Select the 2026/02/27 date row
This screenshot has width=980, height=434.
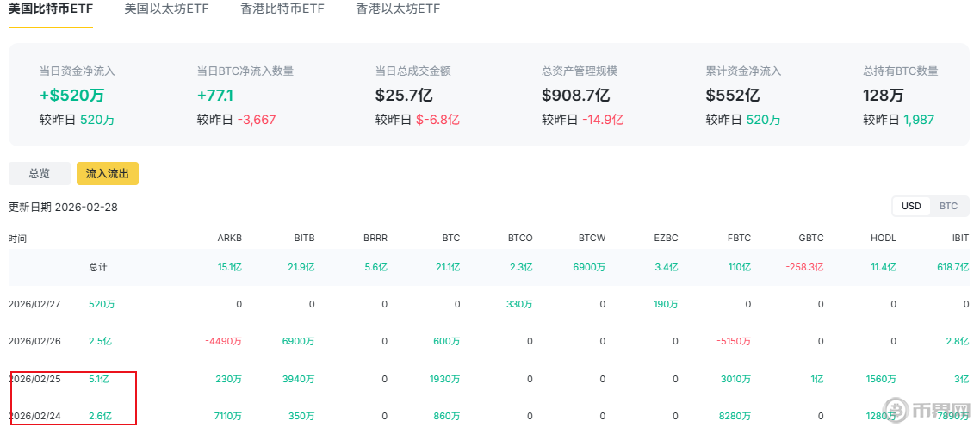(x=33, y=304)
